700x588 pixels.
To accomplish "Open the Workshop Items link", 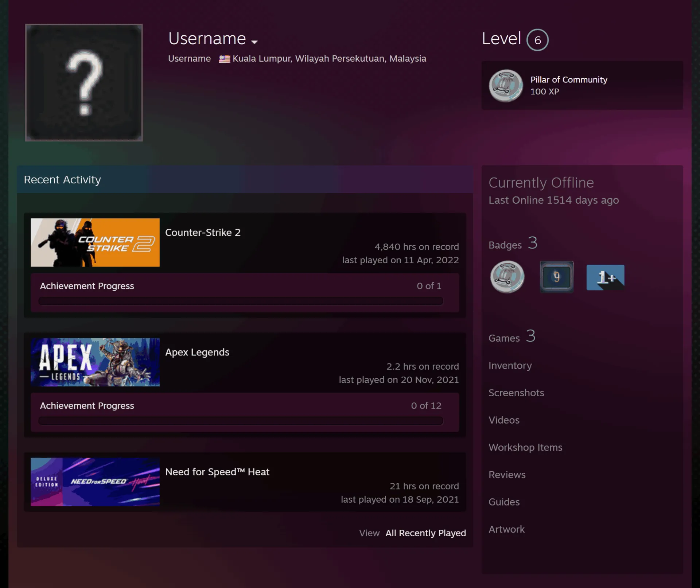I will [525, 447].
